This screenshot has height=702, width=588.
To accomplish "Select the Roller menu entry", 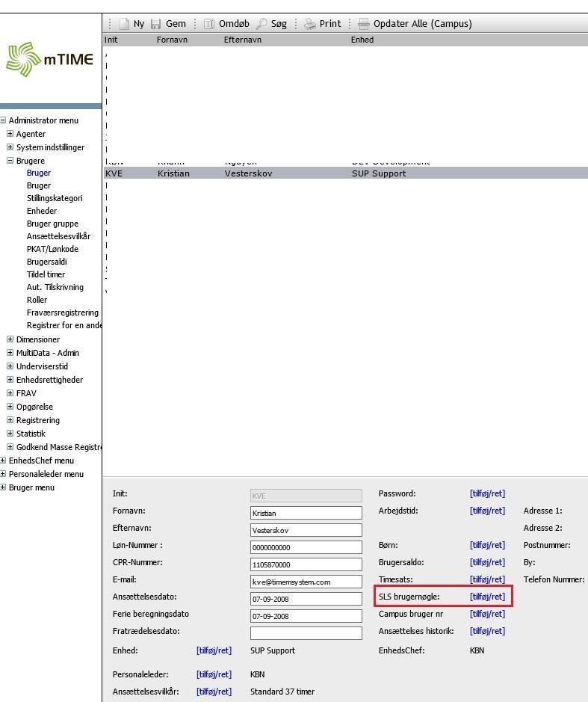I will pyautogui.click(x=37, y=300).
